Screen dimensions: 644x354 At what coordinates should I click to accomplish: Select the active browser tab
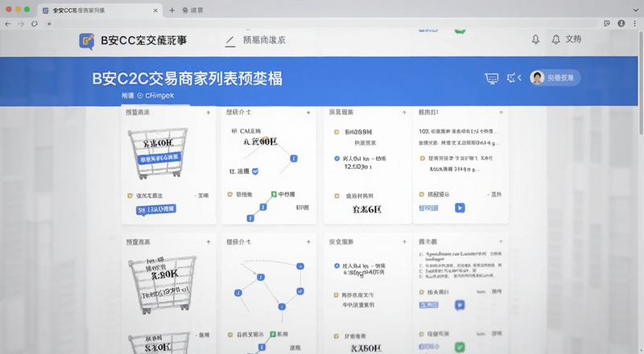tap(100, 10)
